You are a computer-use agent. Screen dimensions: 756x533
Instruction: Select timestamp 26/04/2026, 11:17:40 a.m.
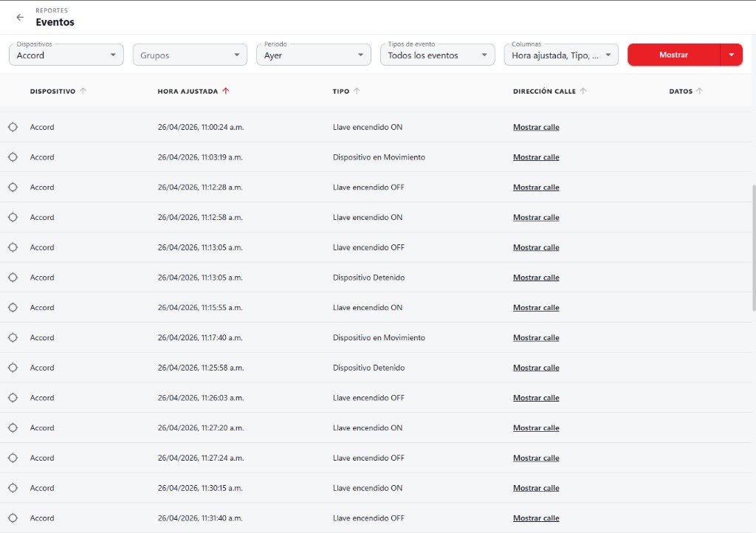pyautogui.click(x=200, y=338)
